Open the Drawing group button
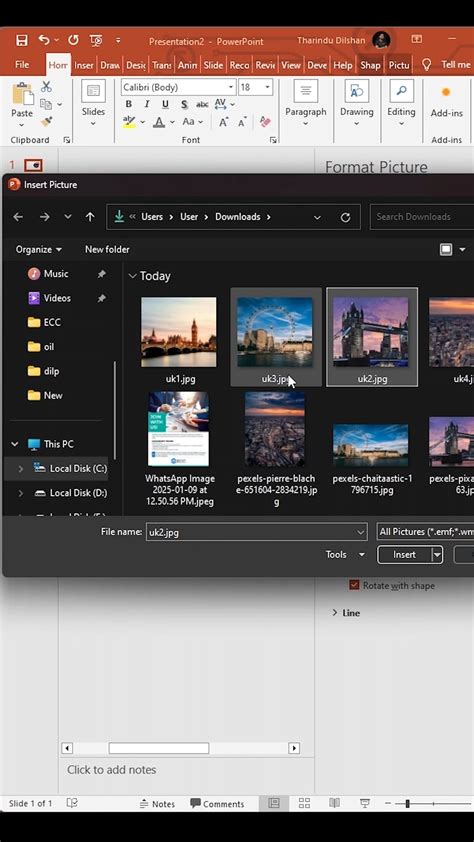This screenshot has width=474, height=842. click(356, 104)
